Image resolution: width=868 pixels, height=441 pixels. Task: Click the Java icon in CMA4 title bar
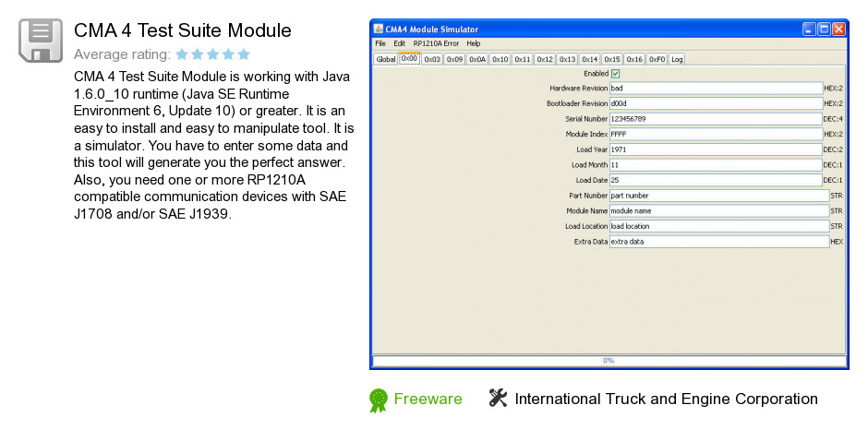point(379,29)
